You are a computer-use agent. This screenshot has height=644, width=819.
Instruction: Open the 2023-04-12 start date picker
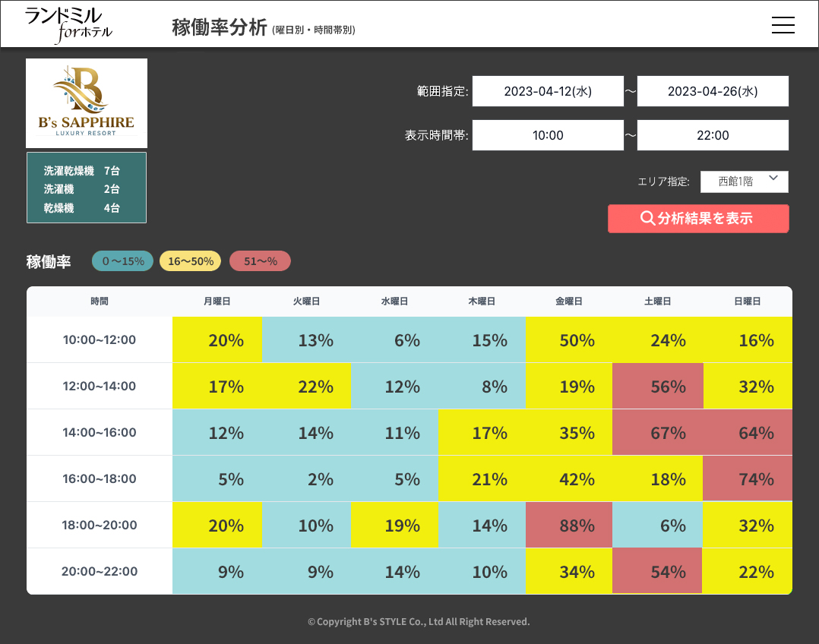(x=548, y=90)
